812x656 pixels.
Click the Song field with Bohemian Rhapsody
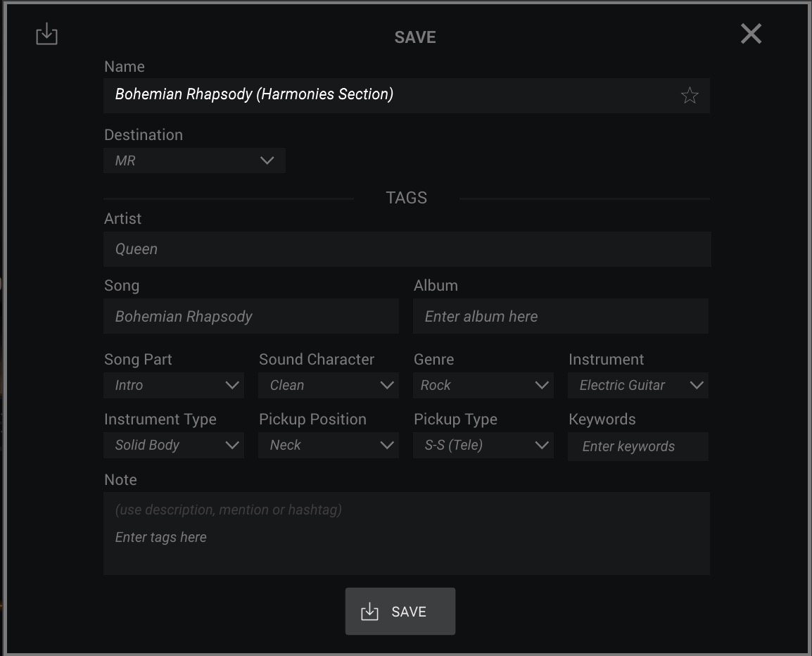click(x=251, y=316)
